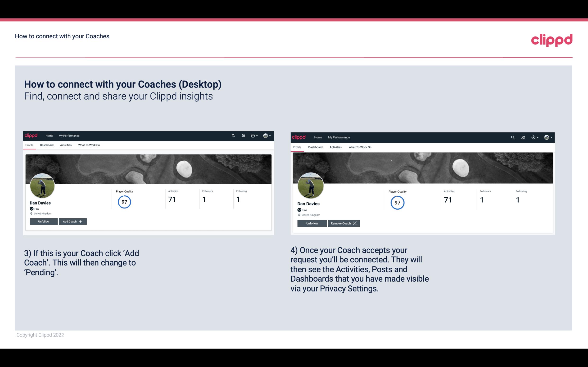The image size is (588, 367).
Task: Click the Clippd logo icon top-left
Action: tap(32, 135)
